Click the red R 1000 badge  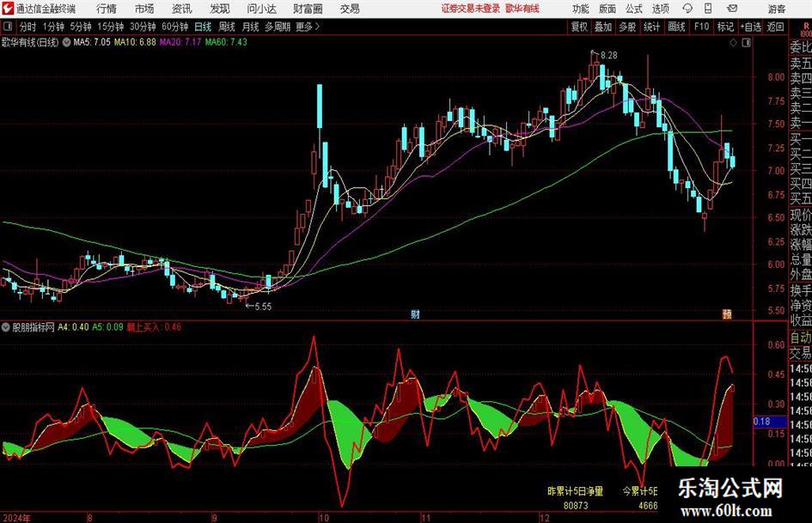806,28
